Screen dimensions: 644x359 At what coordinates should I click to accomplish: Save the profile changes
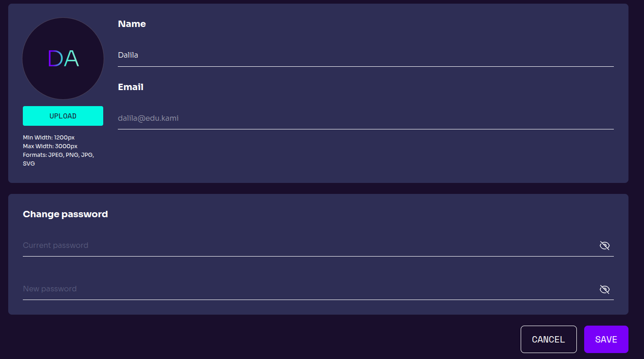coord(606,339)
